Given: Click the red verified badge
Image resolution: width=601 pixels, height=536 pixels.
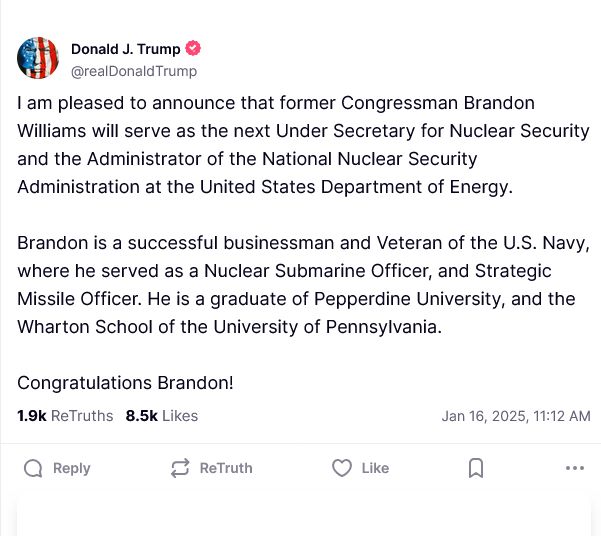Looking at the screenshot, I should click(x=193, y=49).
